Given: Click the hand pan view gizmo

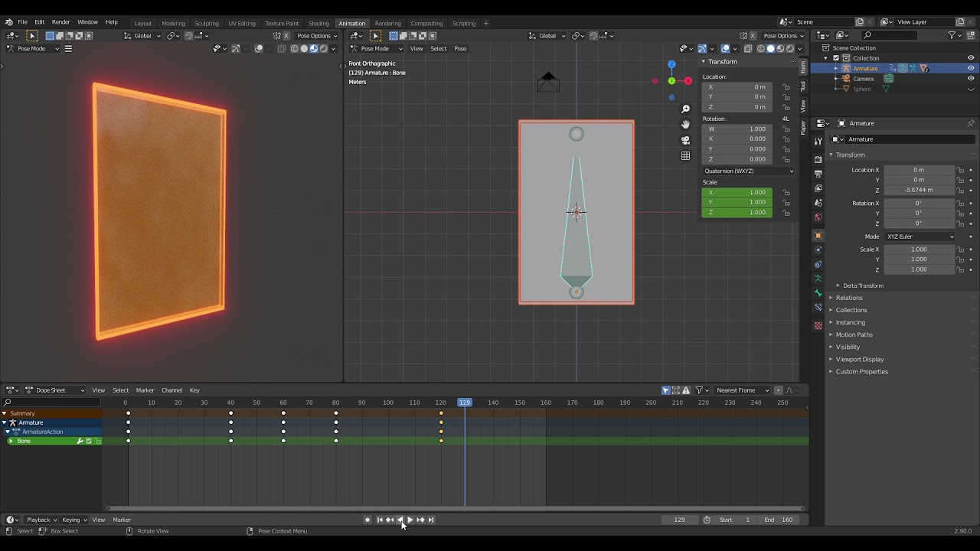Looking at the screenshot, I should (x=685, y=124).
